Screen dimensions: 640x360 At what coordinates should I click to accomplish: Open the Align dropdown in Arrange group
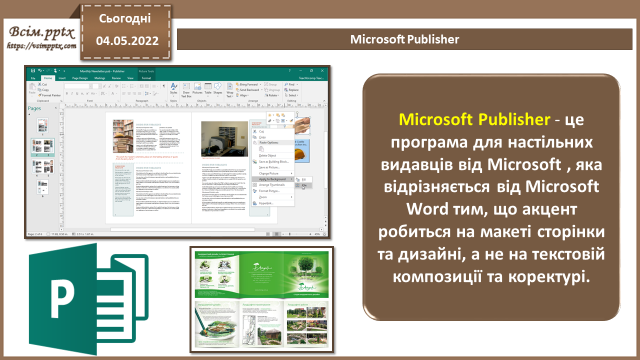(x=242, y=95)
